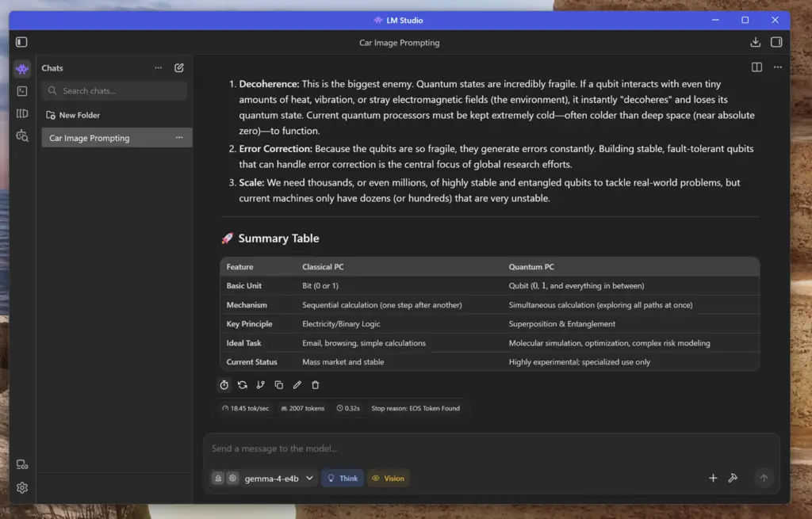Open the Chats view purple icon
Viewport: 812px width, 519px height.
tap(21, 68)
